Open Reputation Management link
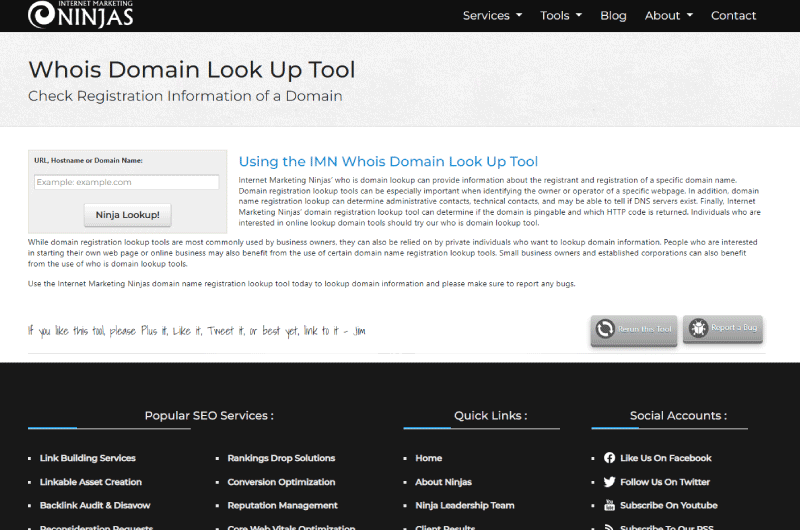This screenshot has width=800, height=530. point(283,506)
